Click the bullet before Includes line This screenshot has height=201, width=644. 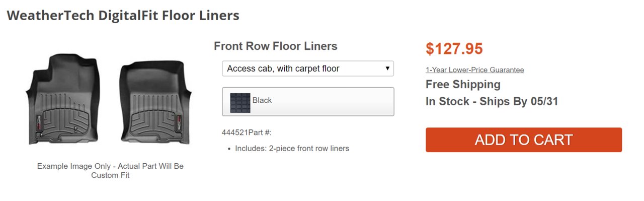229,149
